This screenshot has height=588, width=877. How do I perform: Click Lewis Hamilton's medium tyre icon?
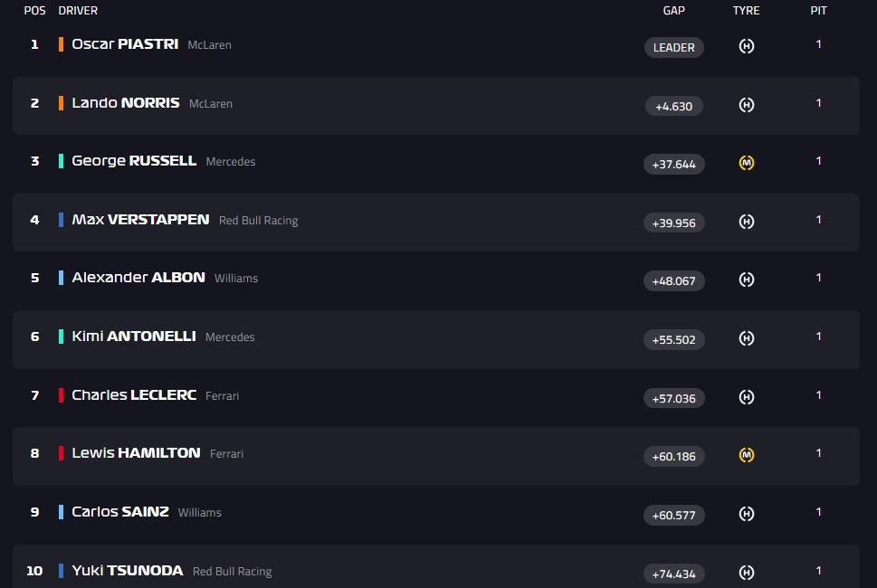[x=746, y=455]
